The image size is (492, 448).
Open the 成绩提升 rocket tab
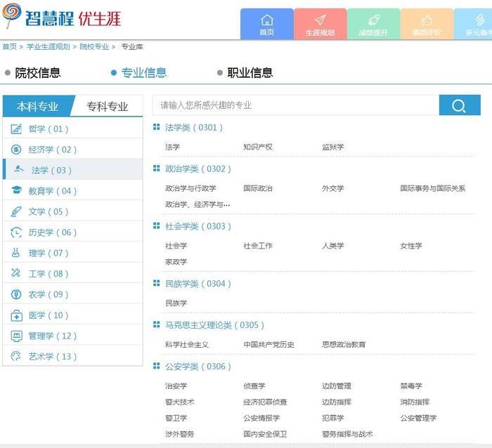coord(373,24)
